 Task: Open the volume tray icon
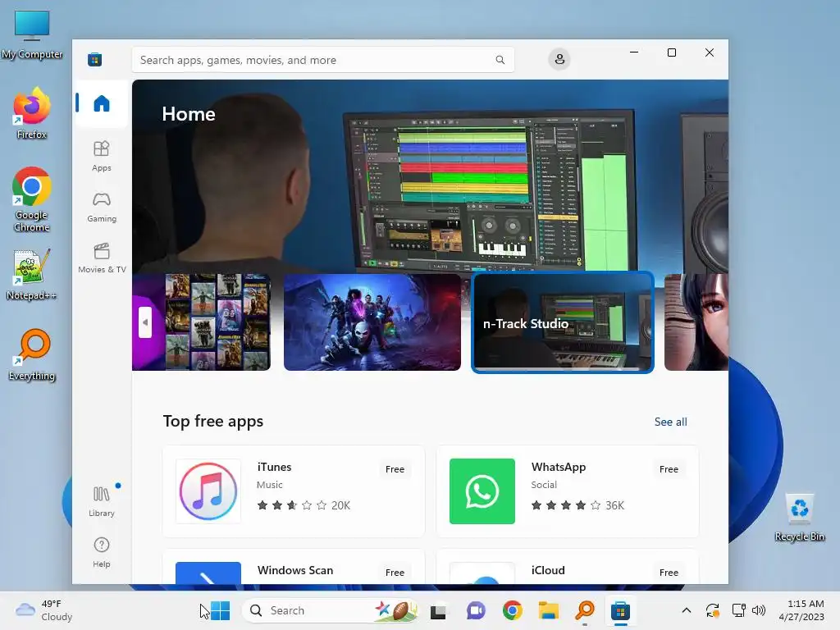[759, 610]
